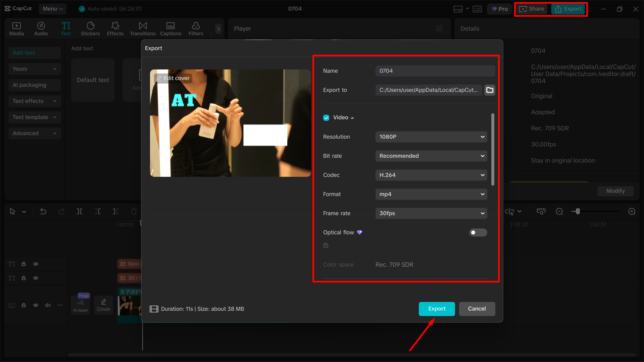The image size is (644, 362).
Task: Click the diamond Pro icon next to Optical flow
Action: point(359,232)
